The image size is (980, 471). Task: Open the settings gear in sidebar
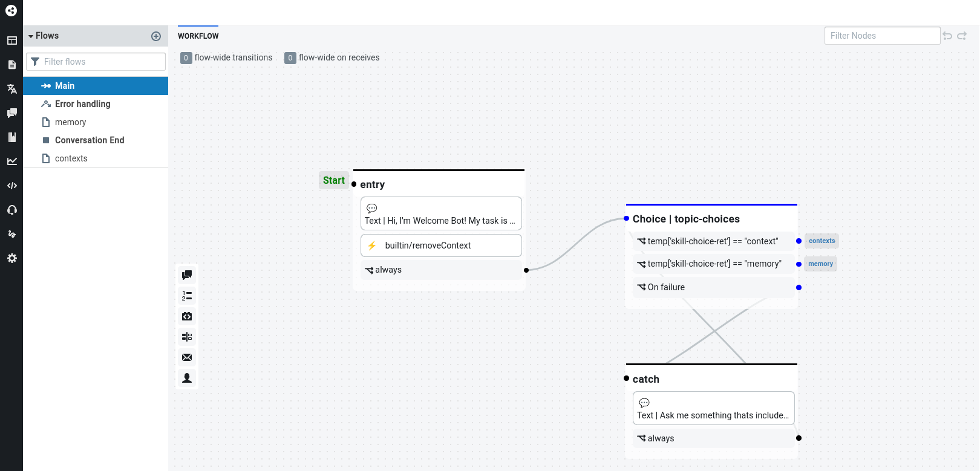pyautogui.click(x=11, y=258)
